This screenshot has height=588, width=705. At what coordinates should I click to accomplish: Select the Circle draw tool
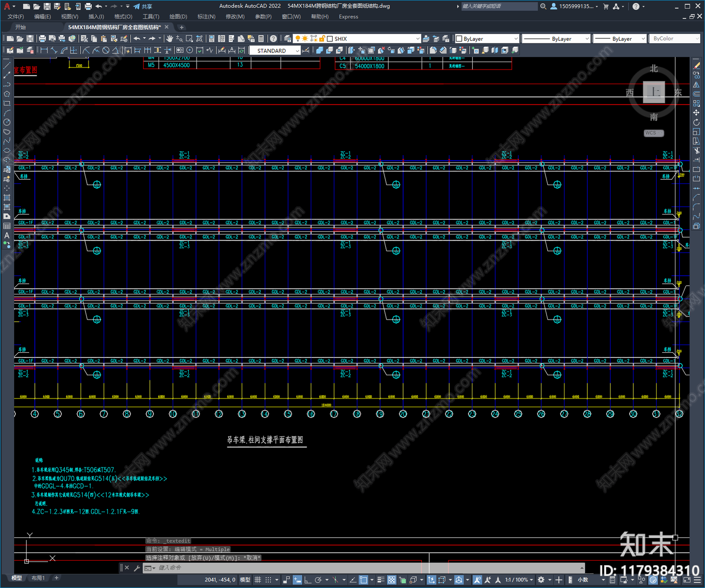(x=7, y=122)
